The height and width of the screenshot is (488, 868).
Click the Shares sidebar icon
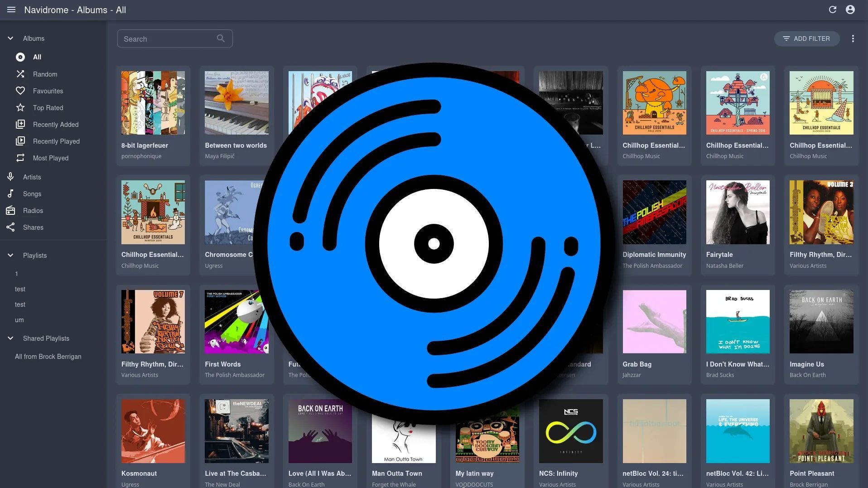(x=10, y=227)
